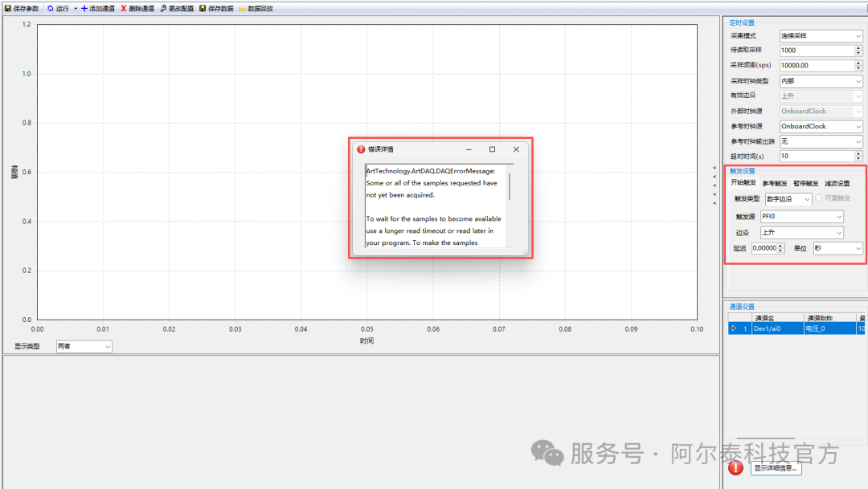This screenshot has height=489, width=868.
Task: Click the error message dialog scrollbar
Action: [x=510, y=186]
